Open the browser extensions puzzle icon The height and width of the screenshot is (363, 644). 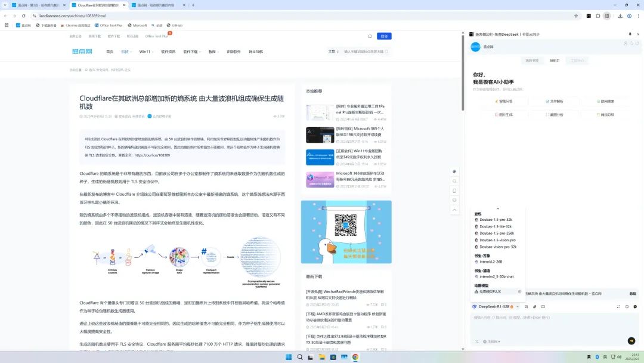598,16
